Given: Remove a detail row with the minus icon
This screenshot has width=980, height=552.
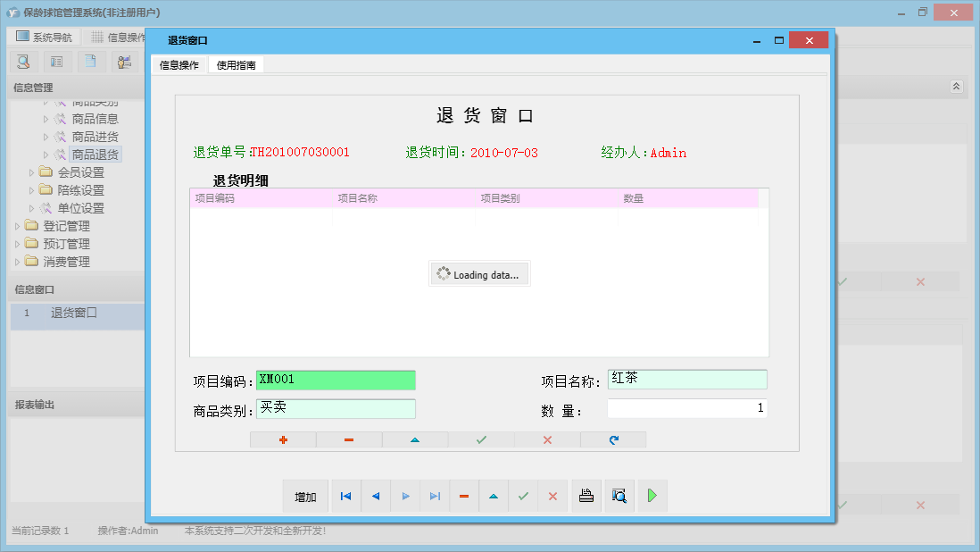Looking at the screenshot, I should point(348,439).
